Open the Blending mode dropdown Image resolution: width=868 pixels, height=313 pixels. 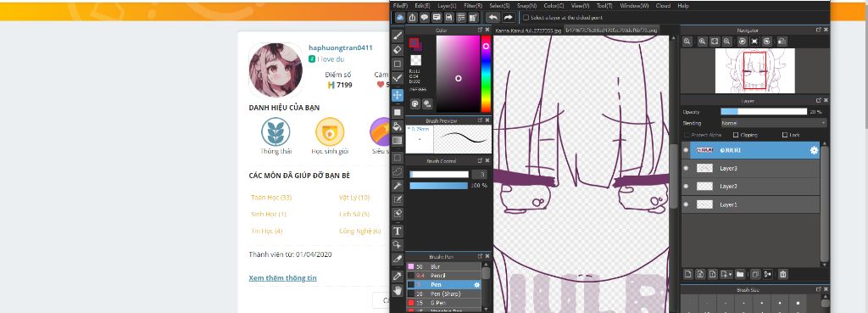pyautogui.click(x=774, y=123)
